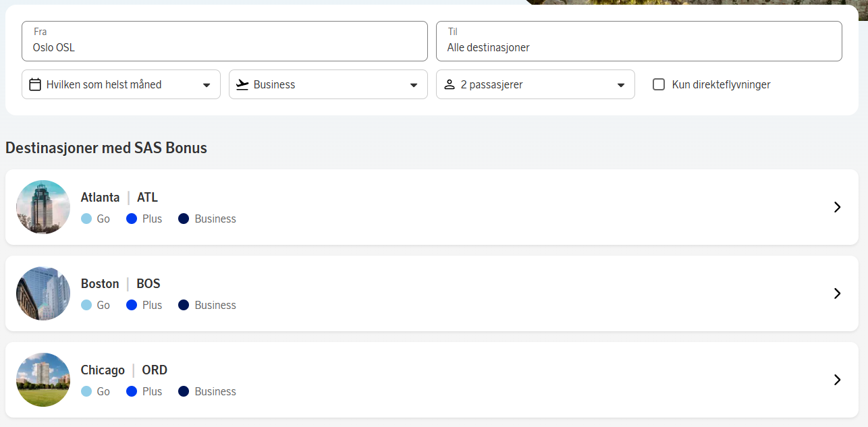The image size is (868, 427).
Task: Select the Atlanta ATL destination title
Action: tap(119, 198)
